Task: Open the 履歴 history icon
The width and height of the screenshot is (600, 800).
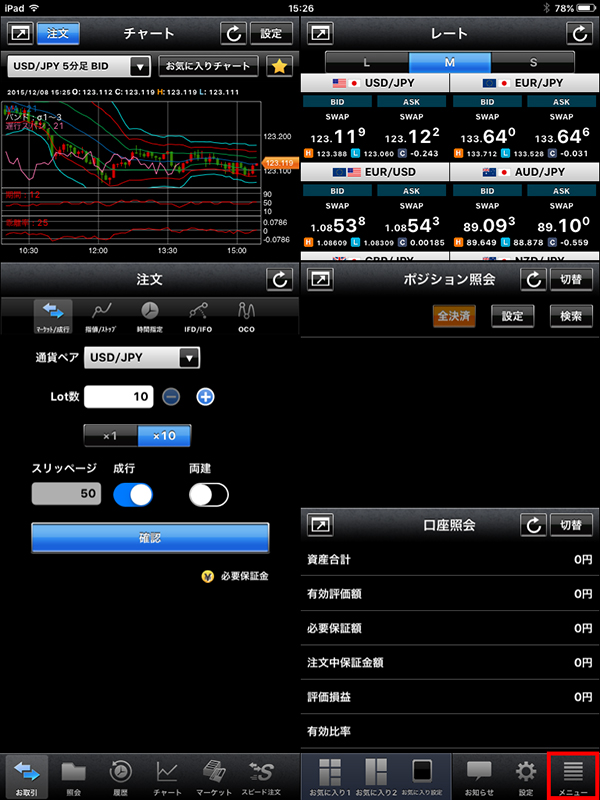Action: click(x=120, y=775)
